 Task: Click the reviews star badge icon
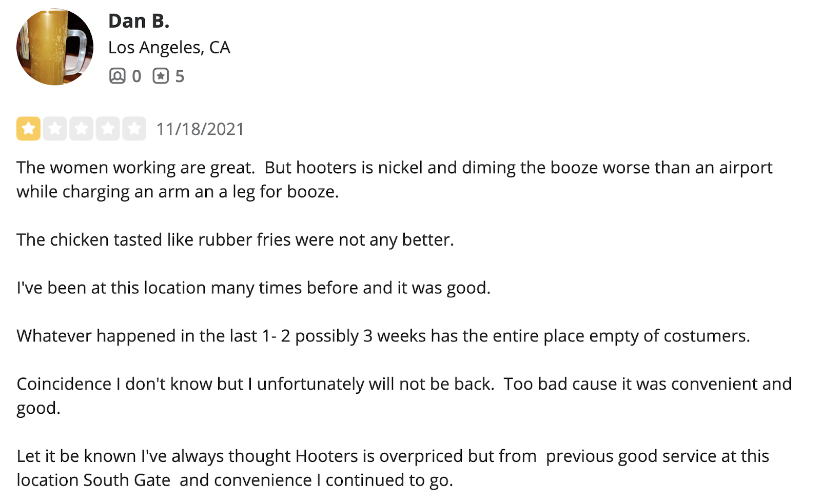[161, 76]
